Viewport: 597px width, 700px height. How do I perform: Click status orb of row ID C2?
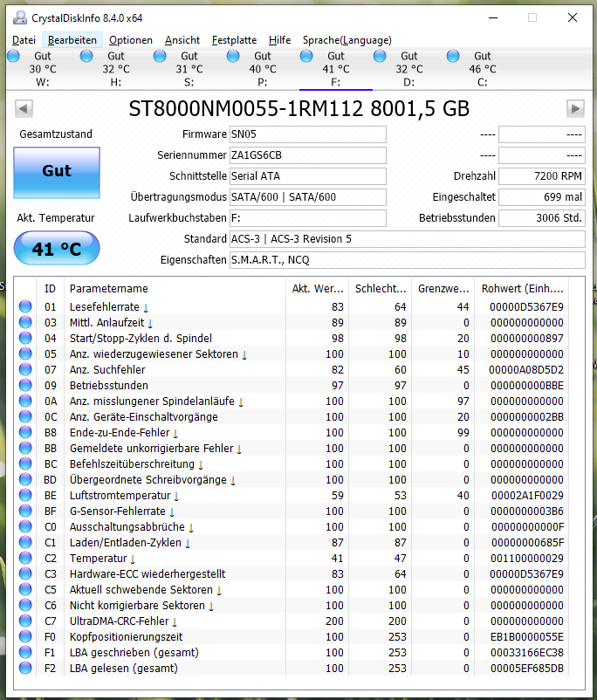[25, 558]
